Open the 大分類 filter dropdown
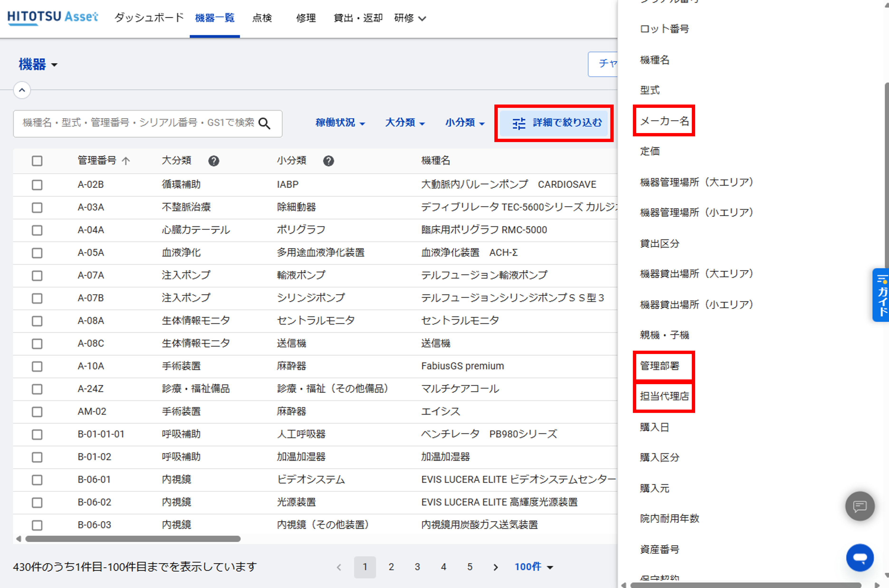 tap(405, 123)
